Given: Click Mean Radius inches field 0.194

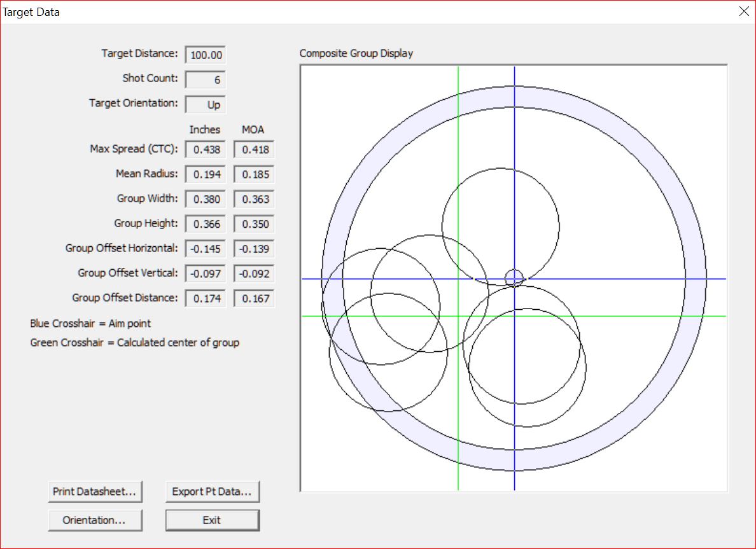Looking at the screenshot, I should (206, 175).
